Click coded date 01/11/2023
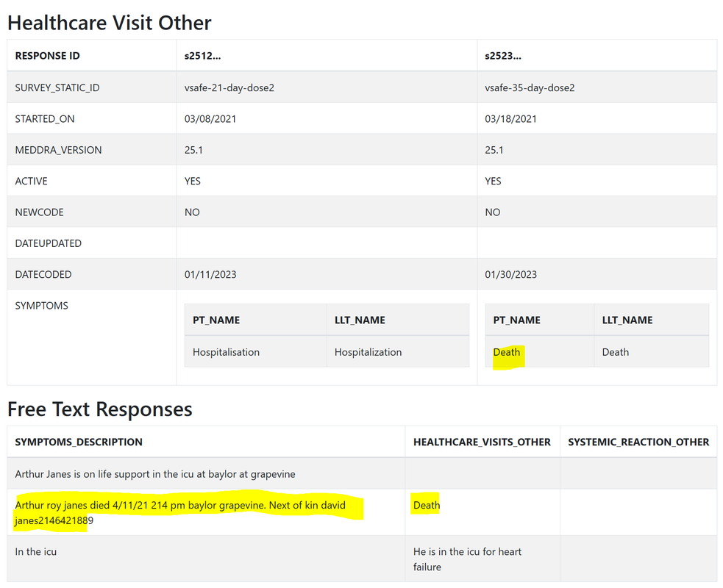Screen dimensions: 723x588 [x=210, y=274]
